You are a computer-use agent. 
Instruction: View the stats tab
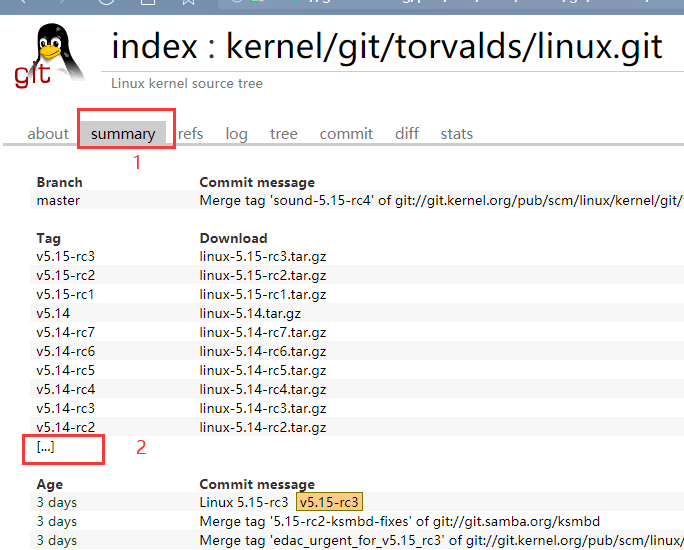tap(456, 134)
